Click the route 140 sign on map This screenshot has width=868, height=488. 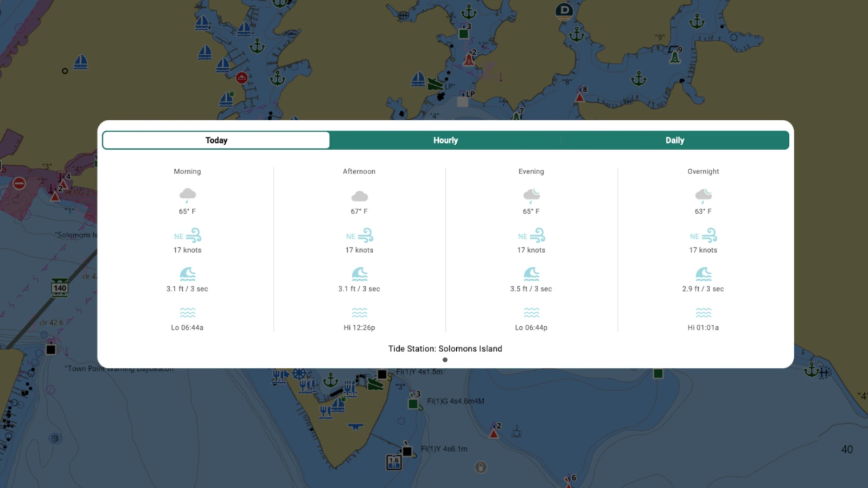click(60, 287)
